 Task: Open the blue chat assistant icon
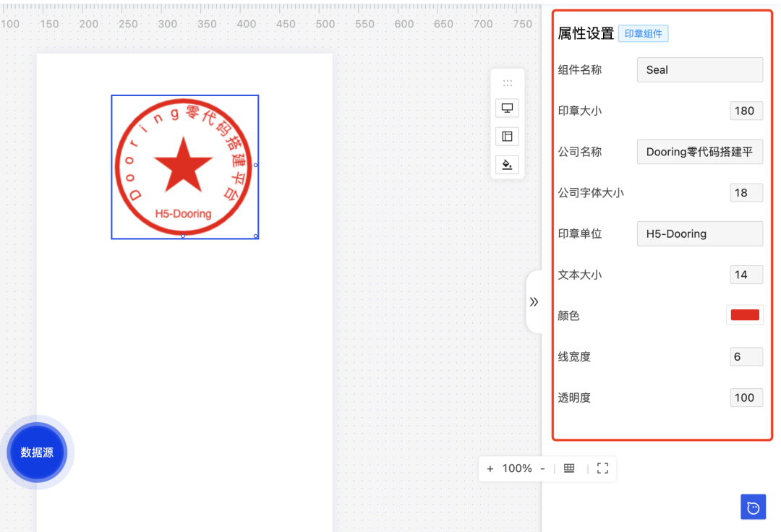coord(753,507)
